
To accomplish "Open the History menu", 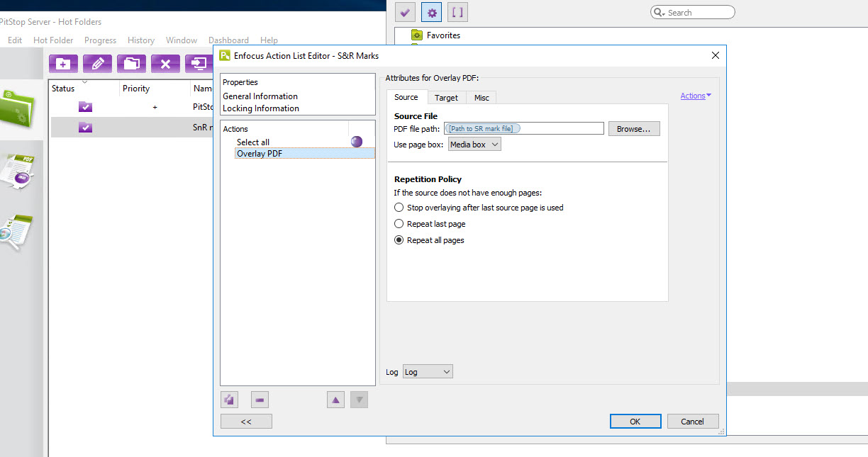I will click(141, 40).
